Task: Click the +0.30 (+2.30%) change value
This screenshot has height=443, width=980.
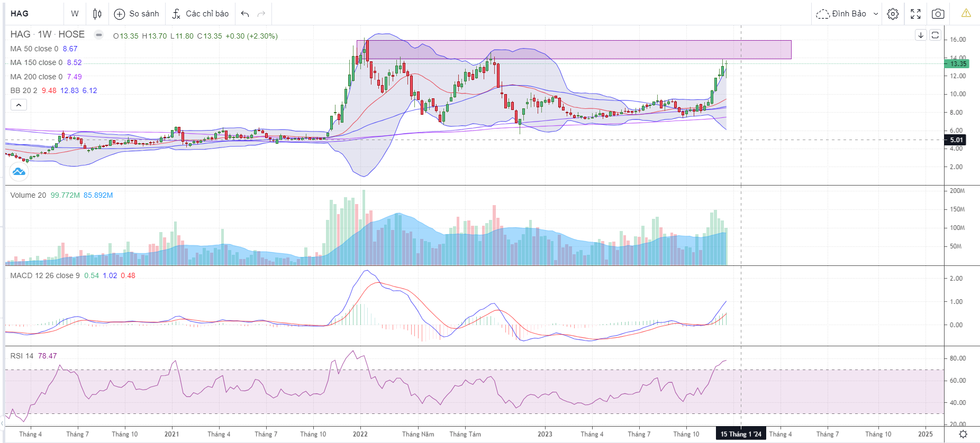Action: click(x=251, y=36)
